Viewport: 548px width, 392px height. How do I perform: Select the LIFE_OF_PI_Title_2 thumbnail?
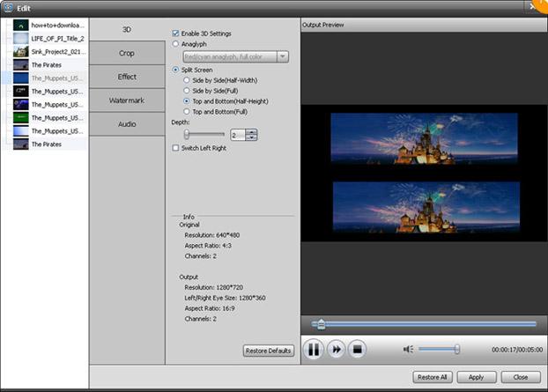(21, 38)
